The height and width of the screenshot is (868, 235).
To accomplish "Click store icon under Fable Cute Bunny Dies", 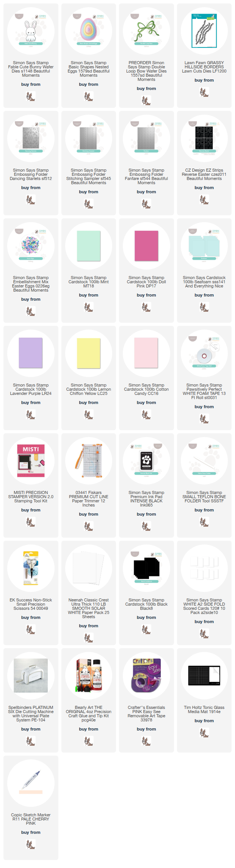I will tap(31, 96).
